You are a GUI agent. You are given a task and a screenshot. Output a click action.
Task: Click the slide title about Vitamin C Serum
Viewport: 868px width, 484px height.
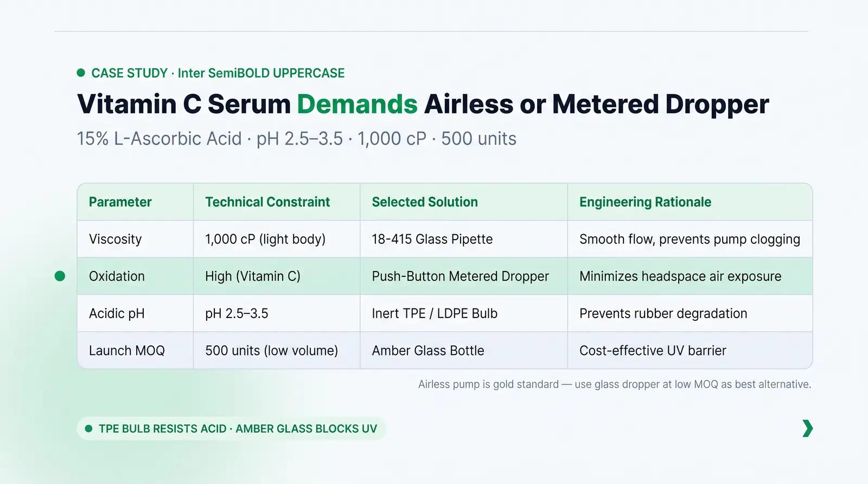click(x=423, y=104)
